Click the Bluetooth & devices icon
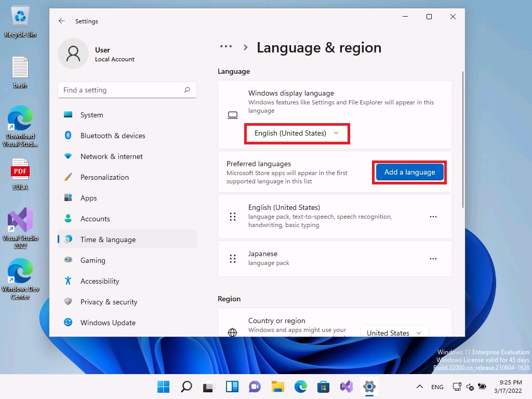The height and width of the screenshot is (399, 532). (x=68, y=136)
